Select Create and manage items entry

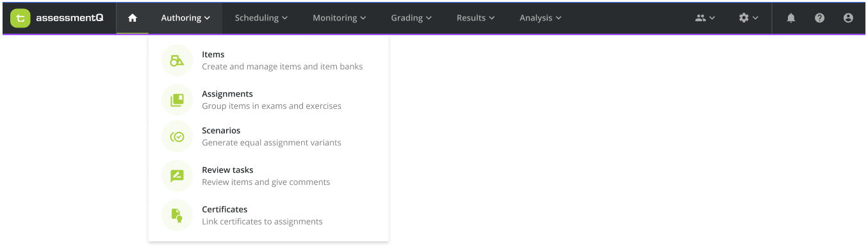268,60
